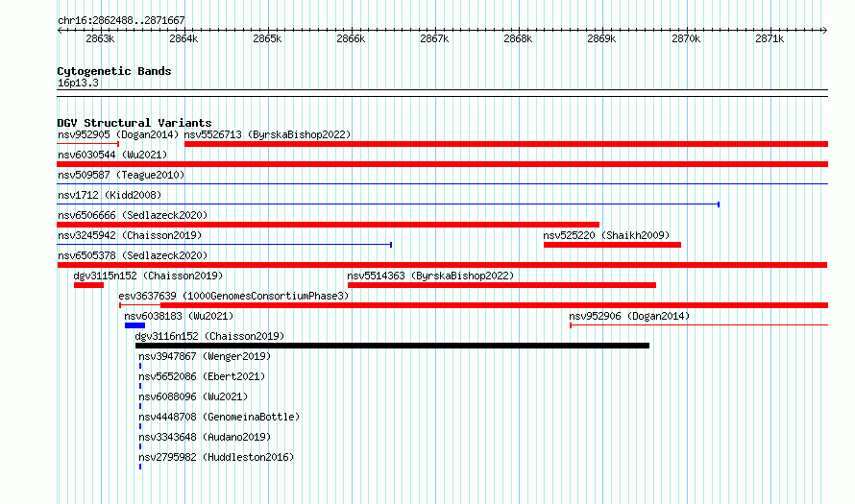Click nsv3947867 (Wenger2019) label

[205, 356]
